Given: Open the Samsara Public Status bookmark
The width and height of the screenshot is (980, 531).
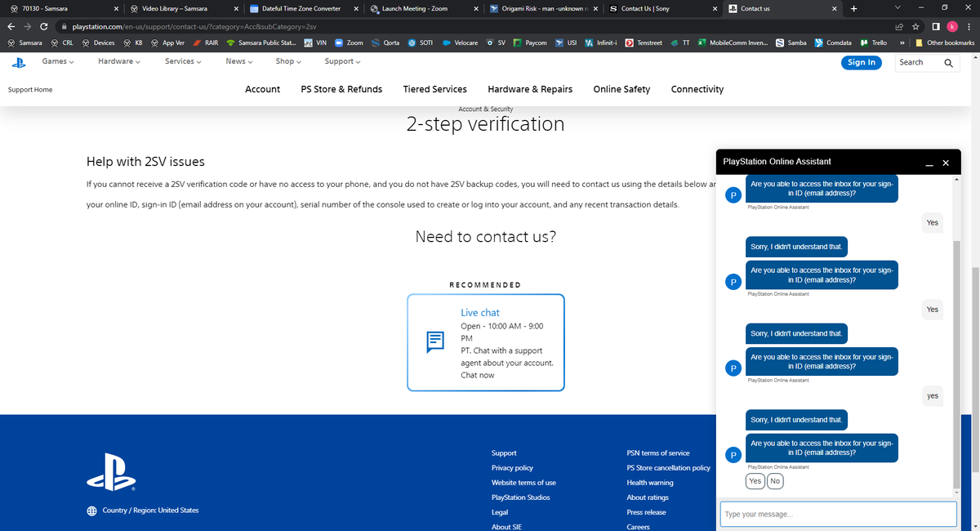Looking at the screenshot, I should [x=261, y=42].
